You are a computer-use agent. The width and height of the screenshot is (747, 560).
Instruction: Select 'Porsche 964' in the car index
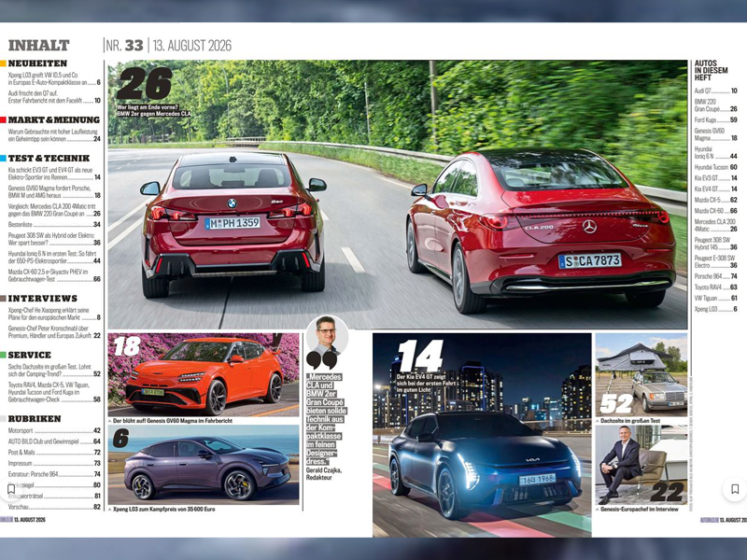point(715,276)
